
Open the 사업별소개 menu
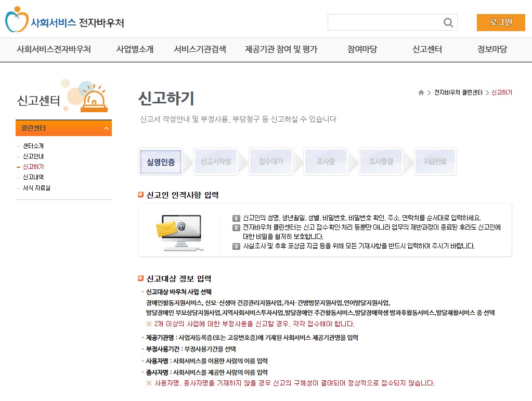click(135, 49)
